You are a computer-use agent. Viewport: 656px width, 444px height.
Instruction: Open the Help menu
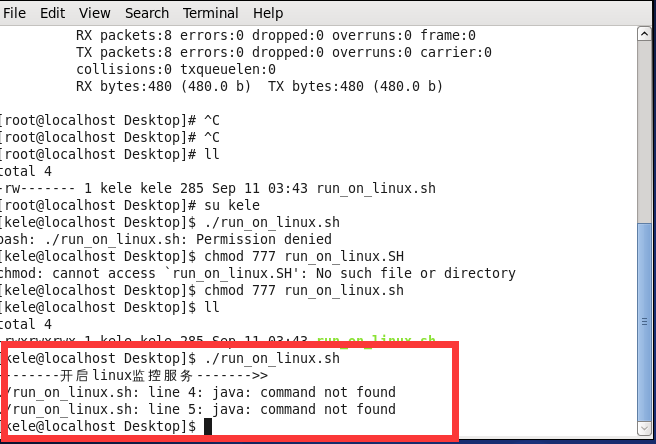[268, 13]
